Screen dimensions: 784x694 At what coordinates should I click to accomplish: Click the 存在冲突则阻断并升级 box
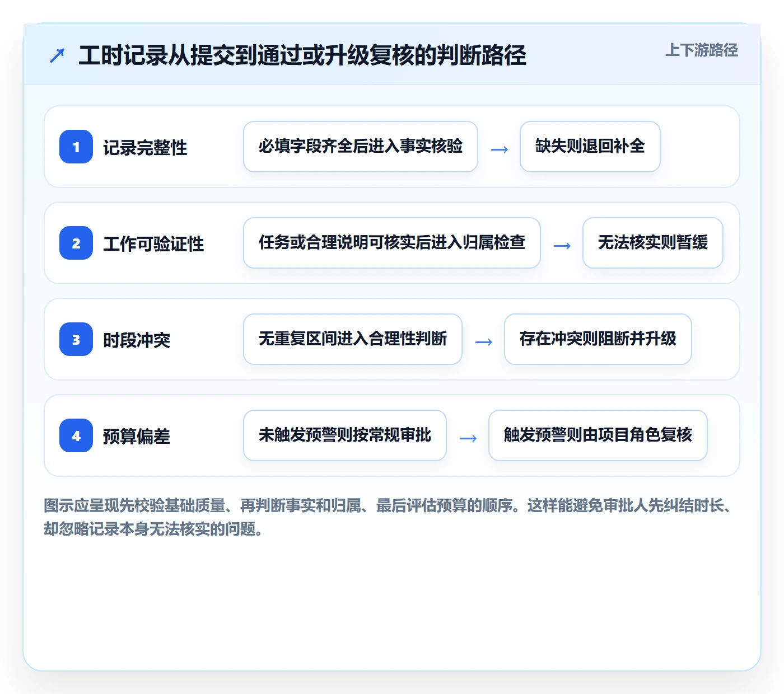coord(598,339)
